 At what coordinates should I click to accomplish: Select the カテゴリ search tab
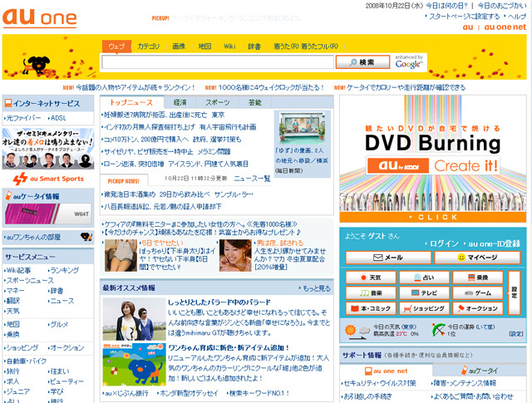pyautogui.click(x=148, y=47)
